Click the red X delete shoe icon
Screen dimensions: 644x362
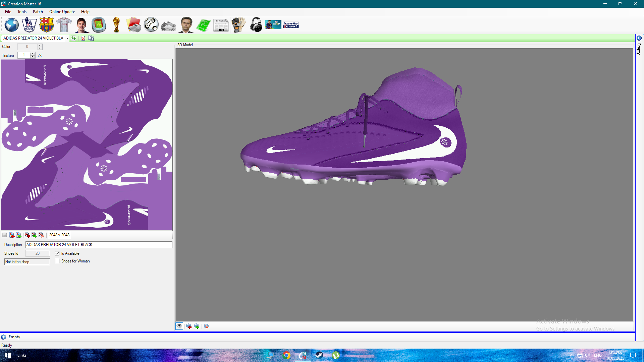[83, 38]
